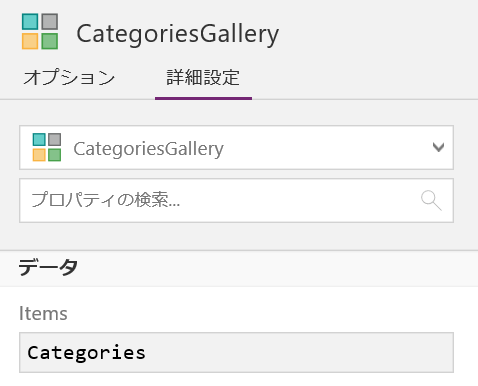Open the CategoriesGallery control dropdown list
This screenshot has height=386, width=478.
coord(236,147)
